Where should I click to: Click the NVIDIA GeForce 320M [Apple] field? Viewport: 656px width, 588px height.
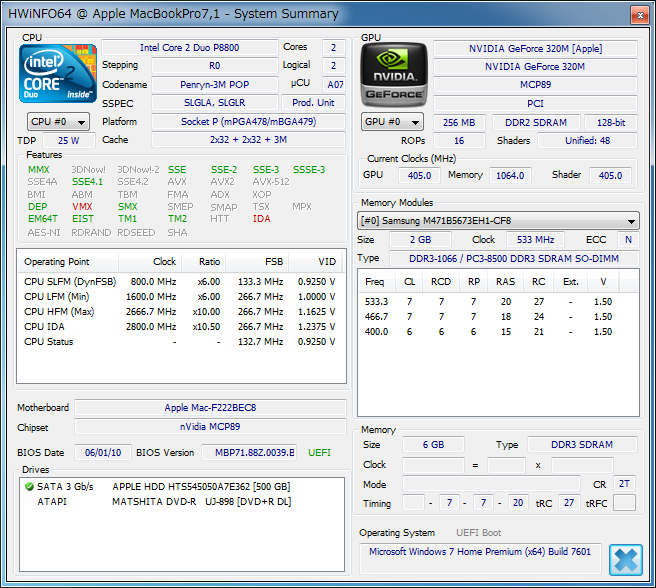[x=536, y=49]
